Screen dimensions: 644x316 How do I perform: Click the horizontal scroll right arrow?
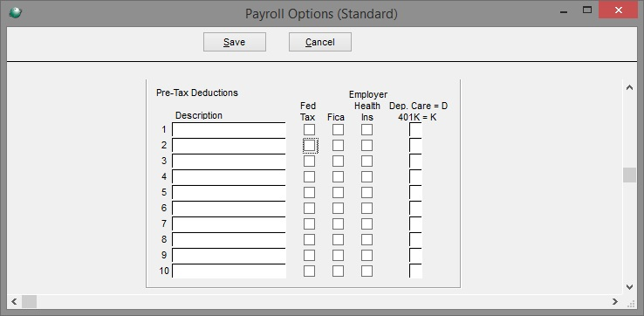coord(615,302)
